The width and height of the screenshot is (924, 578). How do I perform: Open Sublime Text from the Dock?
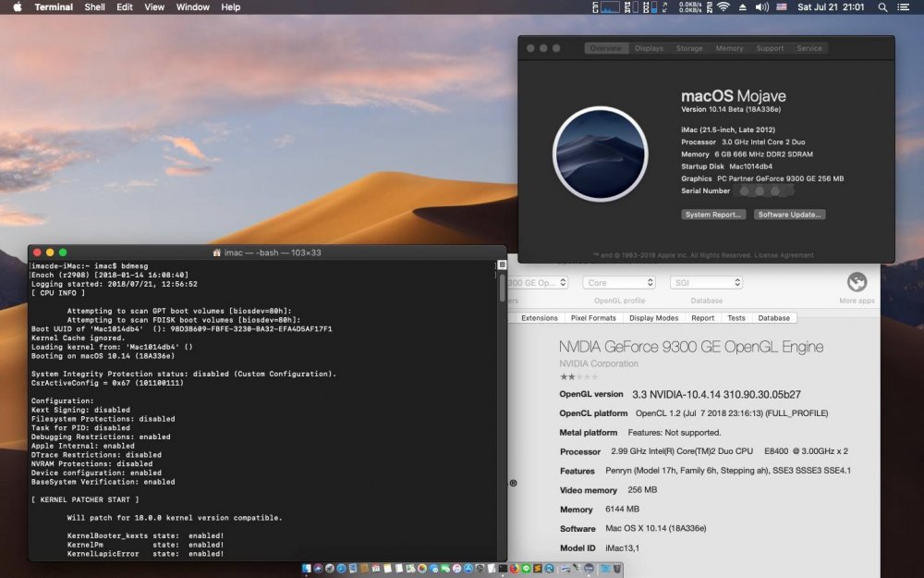pos(538,569)
